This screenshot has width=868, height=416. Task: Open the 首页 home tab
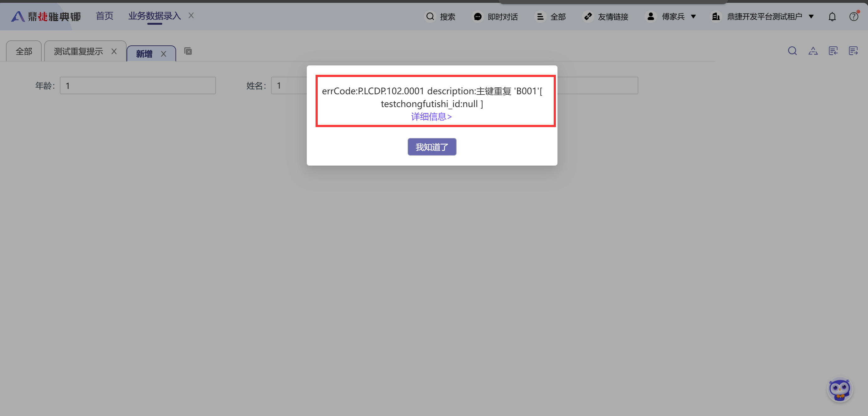click(x=104, y=16)
